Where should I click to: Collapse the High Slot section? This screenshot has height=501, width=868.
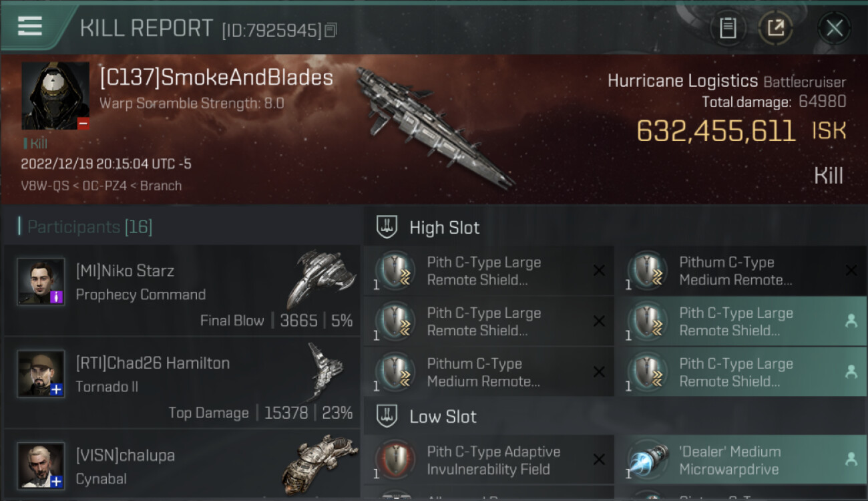427,228
